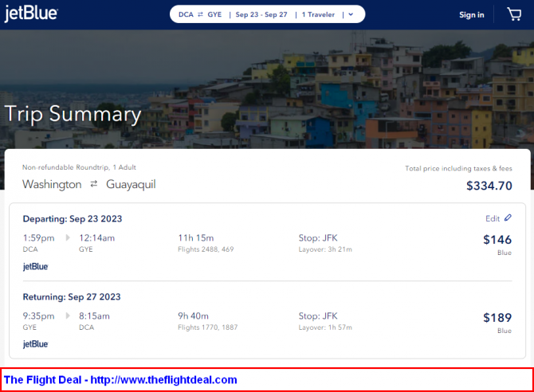Click the swap arrows between Washington and Guayaquil
Screen dimensions: 534x392
pos(94,184)
